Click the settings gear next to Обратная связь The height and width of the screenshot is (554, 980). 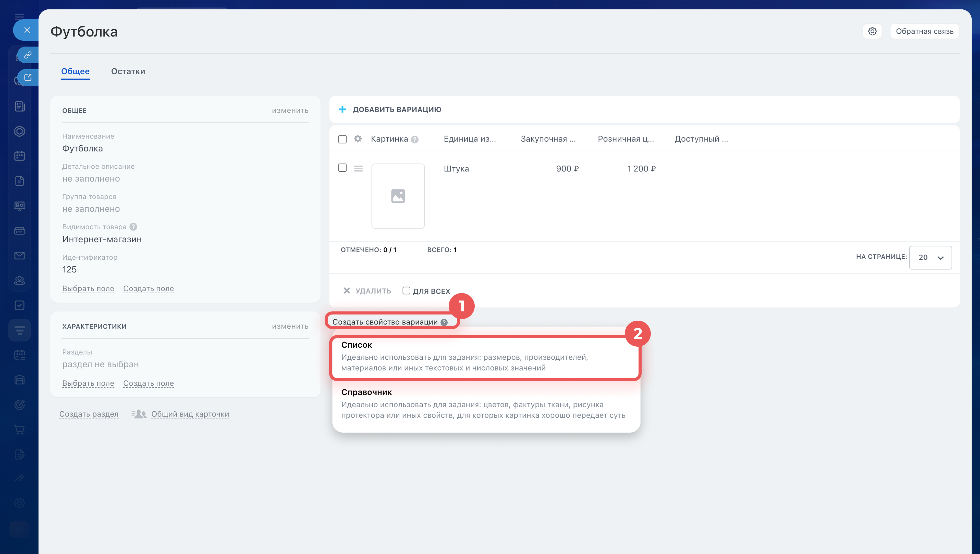872,31
